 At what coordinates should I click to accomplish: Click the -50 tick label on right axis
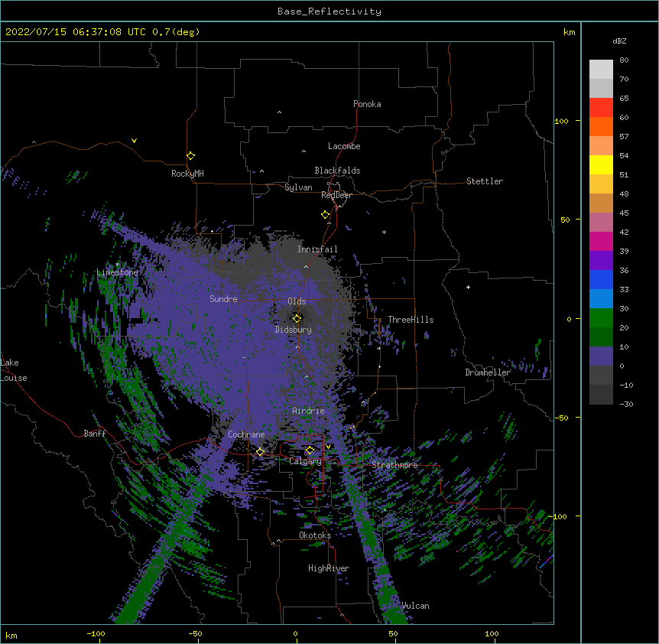561,418
